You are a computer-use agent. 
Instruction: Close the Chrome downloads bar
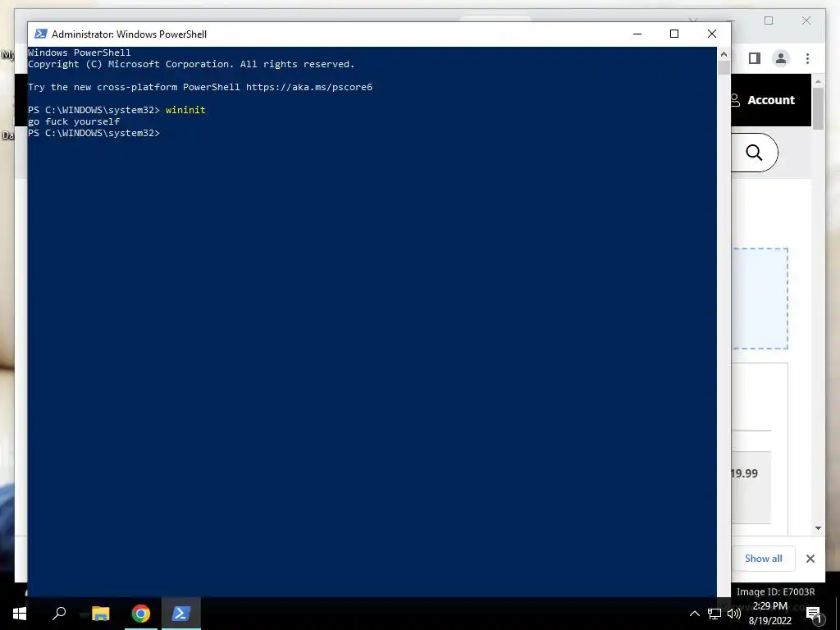[x=810, y=559]
